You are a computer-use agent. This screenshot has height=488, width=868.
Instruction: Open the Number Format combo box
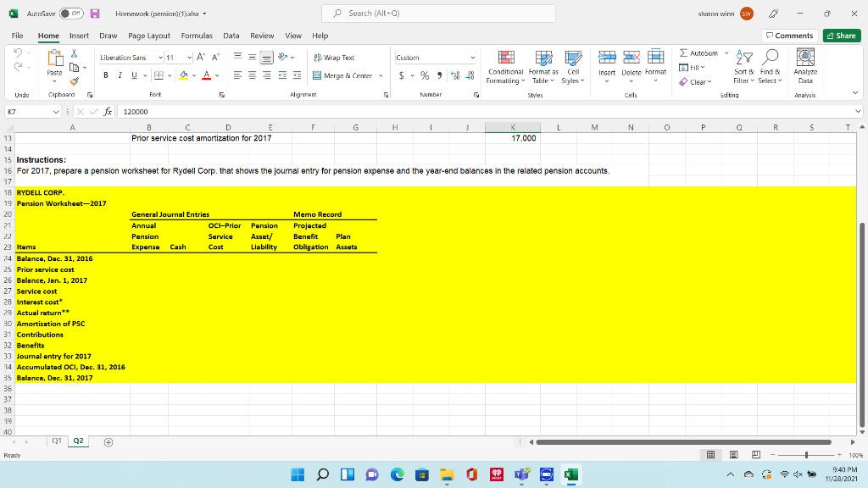tap(435, 58)
